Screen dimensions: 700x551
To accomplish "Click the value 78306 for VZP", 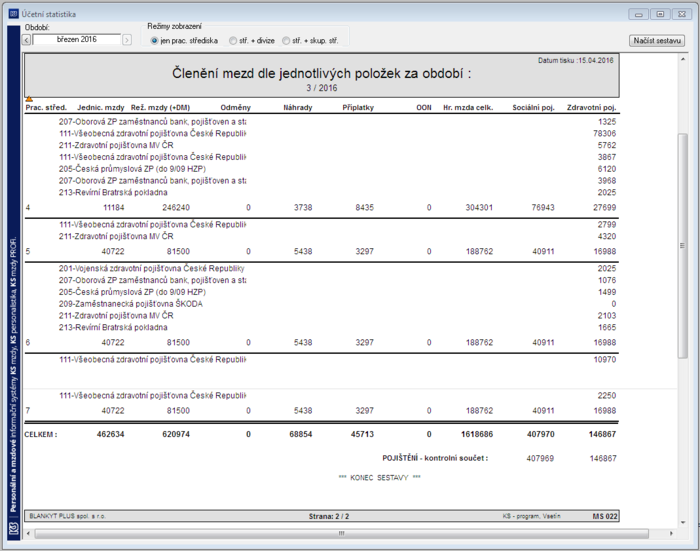I will 604,134.
